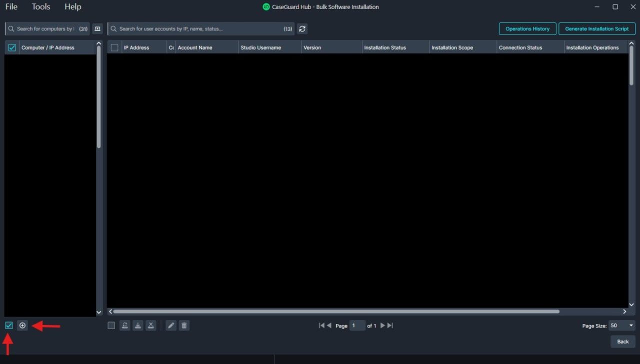Screen dimensions: 640x364
Task: Open the Page Size dropdown
Action: (x=621, y=325)
